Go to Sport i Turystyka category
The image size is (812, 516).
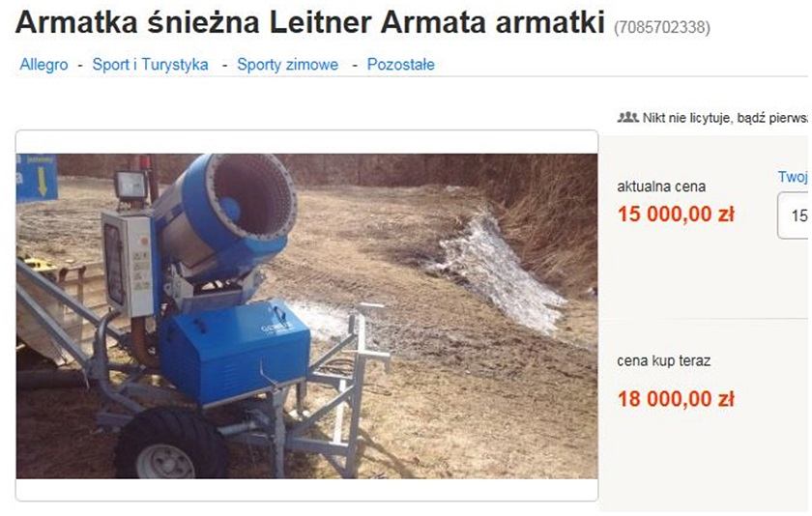(x=150, y=65)
